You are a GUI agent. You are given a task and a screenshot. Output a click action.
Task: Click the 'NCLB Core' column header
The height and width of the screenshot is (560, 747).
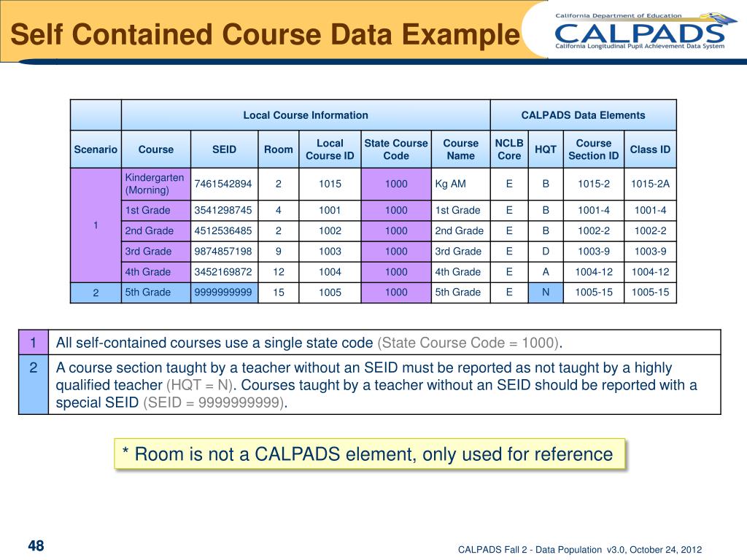(x=509, y=149)
